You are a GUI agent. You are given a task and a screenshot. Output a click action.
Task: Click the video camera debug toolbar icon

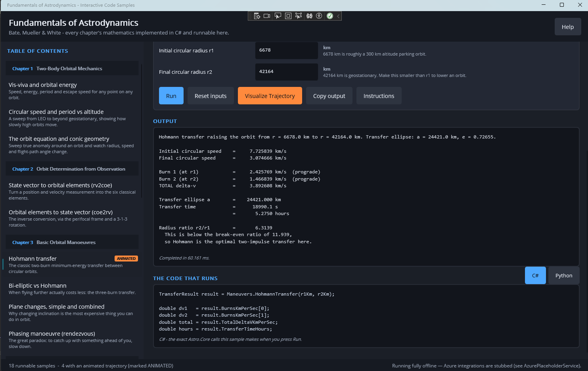click(267, 16)
